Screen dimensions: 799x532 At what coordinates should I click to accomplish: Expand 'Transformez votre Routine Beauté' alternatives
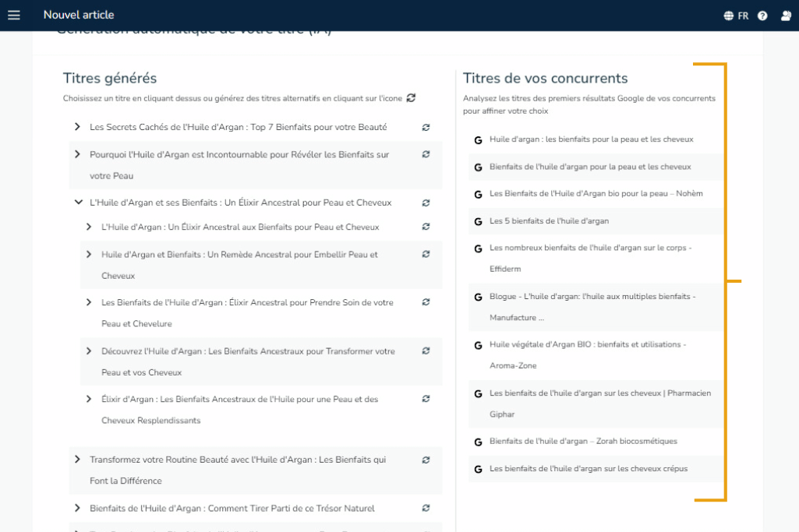77,460
